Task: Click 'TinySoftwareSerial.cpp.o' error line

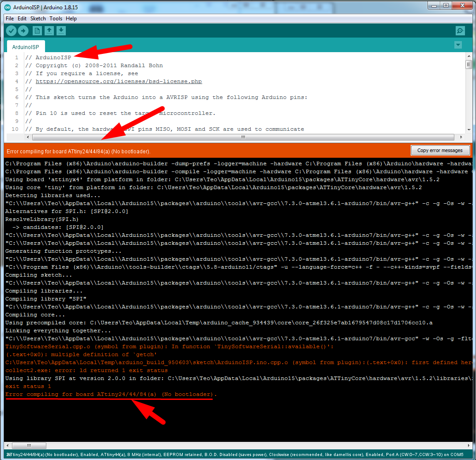Action: [x=170, y=346]
